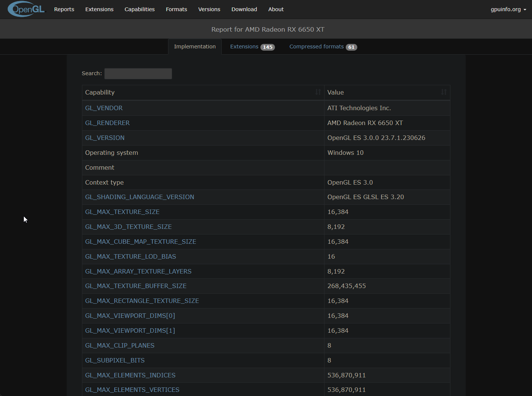Open the GL_MAX_3D_TEXTURE_SIZE link
This screenshot has height=396, width=532.
pos(129,227)
